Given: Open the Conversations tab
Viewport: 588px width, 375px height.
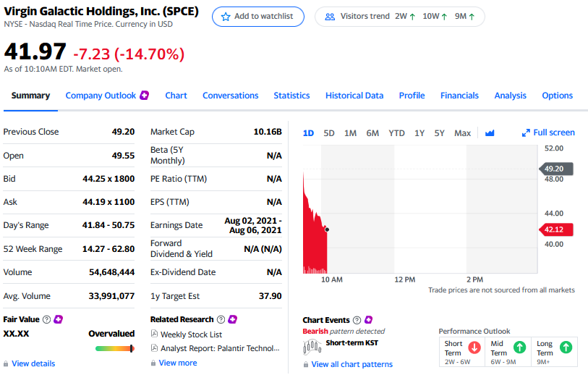Looking at the screenshot, I should pos(230,96).
